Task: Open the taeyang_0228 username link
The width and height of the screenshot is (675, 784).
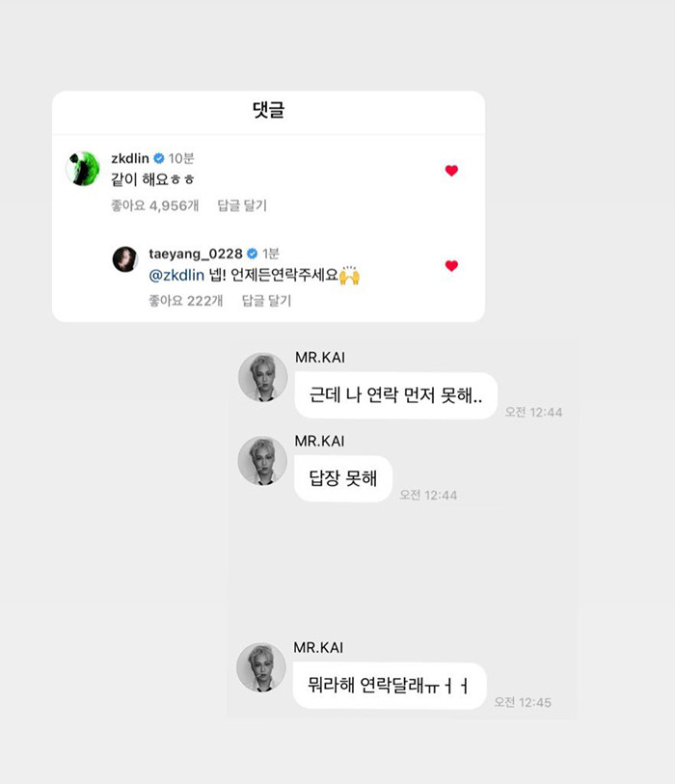Action: point(196,254)
